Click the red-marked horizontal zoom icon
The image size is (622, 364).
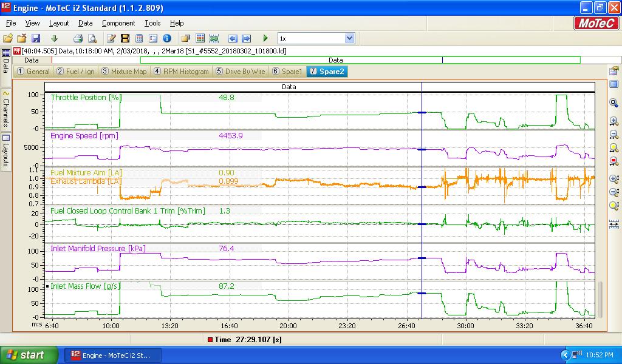point(613,161)
